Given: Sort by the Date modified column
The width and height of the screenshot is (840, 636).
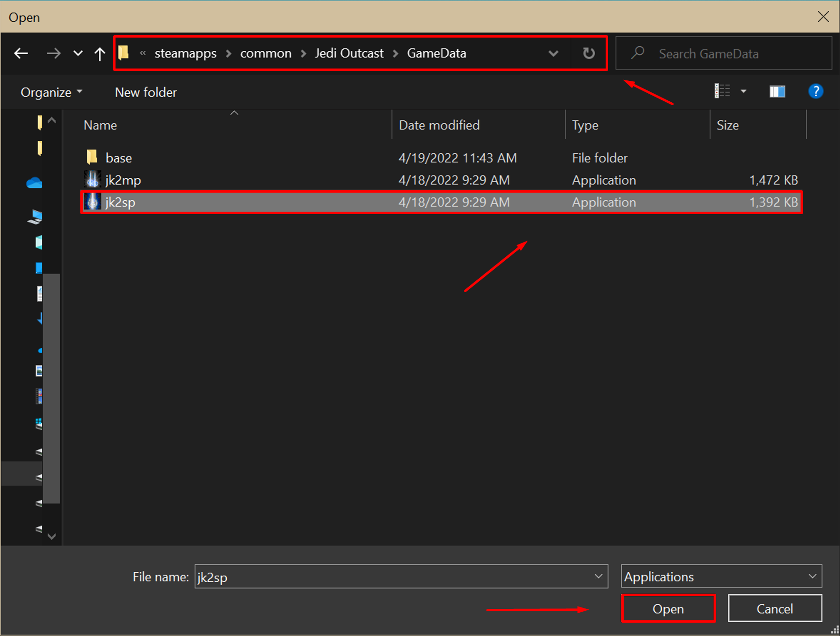Looking at the screenshot, I should tap(439, 125).
